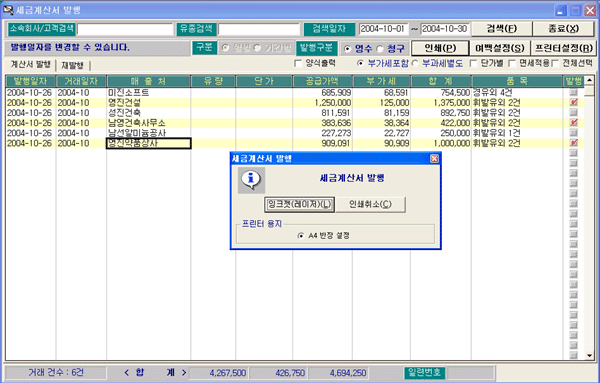Click the 품목 column header
The image size is (600, 383).
pyautogui.click(x=517, y=81)
